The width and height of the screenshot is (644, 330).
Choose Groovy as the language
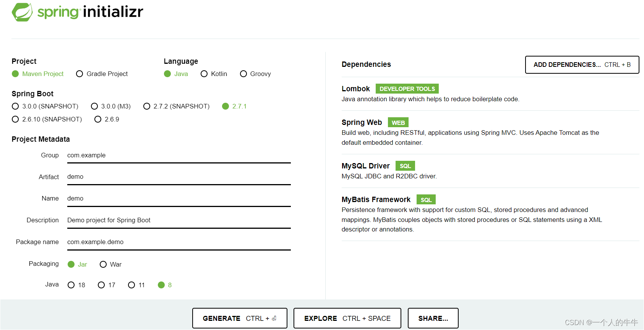255,74
